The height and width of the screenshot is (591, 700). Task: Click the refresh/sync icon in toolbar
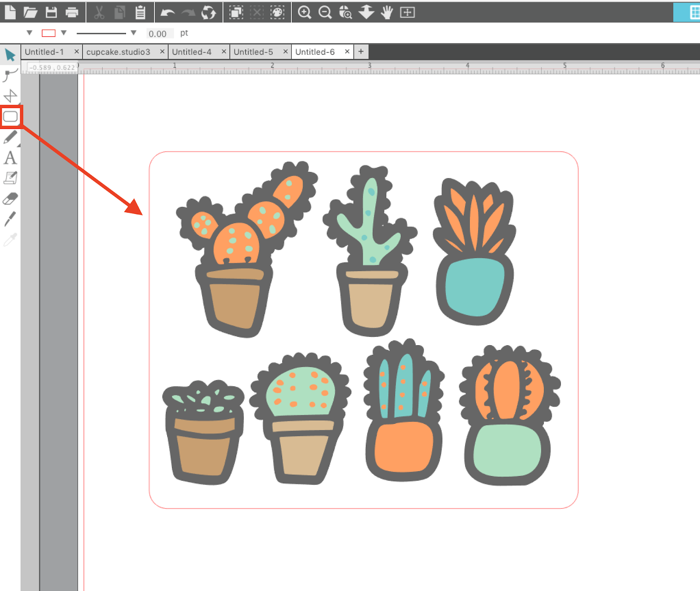(209, 13)
